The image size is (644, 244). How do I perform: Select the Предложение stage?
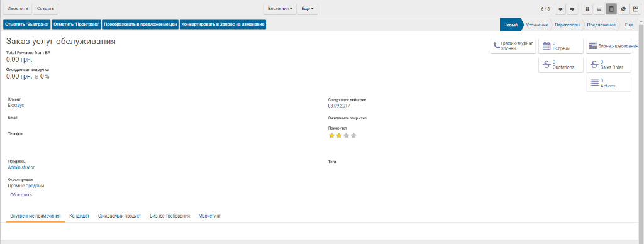pyautogui.click(x=601, y=25)
